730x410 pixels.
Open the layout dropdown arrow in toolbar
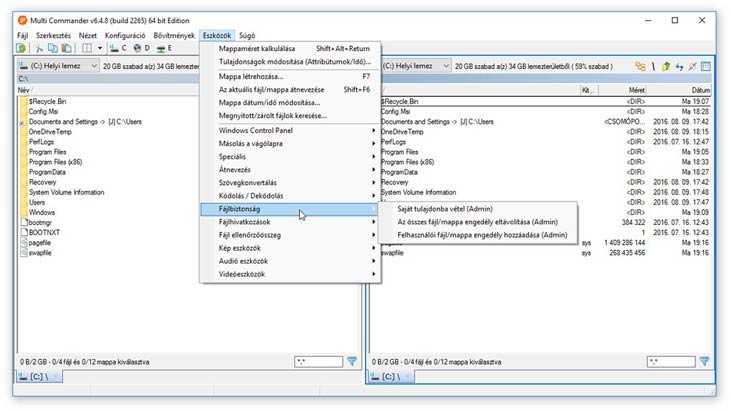100,48
